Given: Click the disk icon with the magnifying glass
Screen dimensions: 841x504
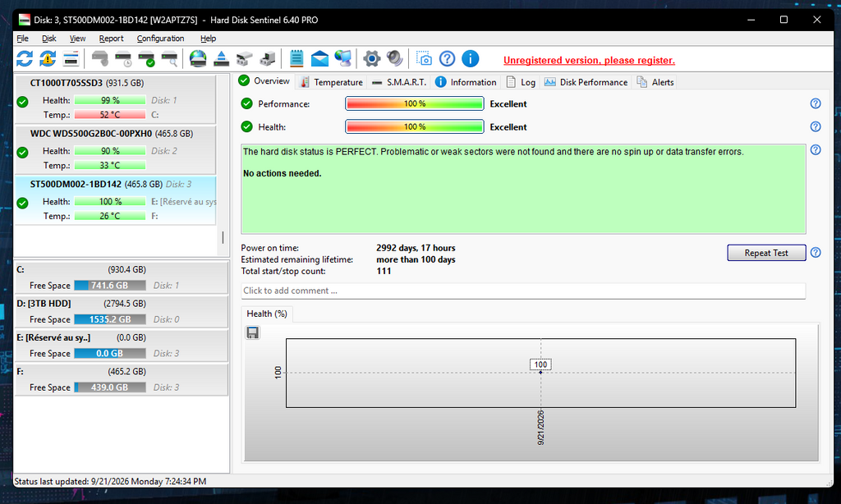Looking at the screenshot, I should (x=169, y=58).
